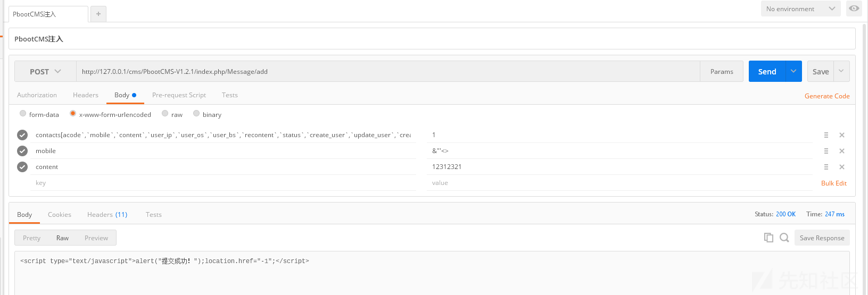Copy response body to clipboard icon

pyautogui.click(x=768, y=238)
